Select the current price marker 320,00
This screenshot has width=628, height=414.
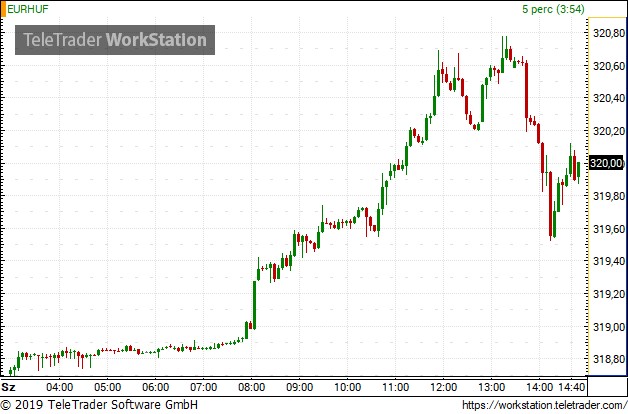(x=606, y=163)
